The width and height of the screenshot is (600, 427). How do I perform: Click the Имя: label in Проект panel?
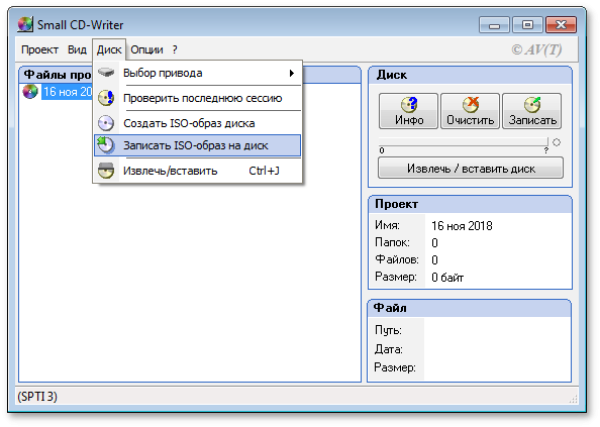point(387,225)
